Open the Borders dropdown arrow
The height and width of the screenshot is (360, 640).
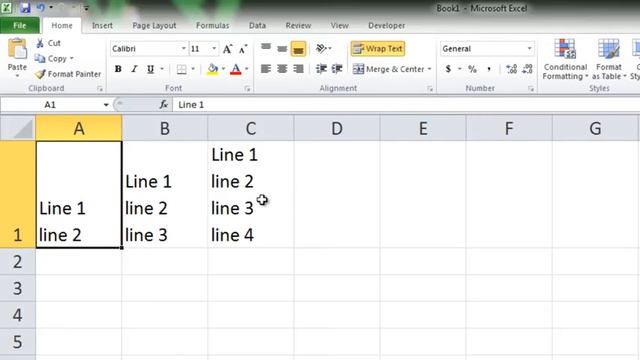[x=193, y=69]
